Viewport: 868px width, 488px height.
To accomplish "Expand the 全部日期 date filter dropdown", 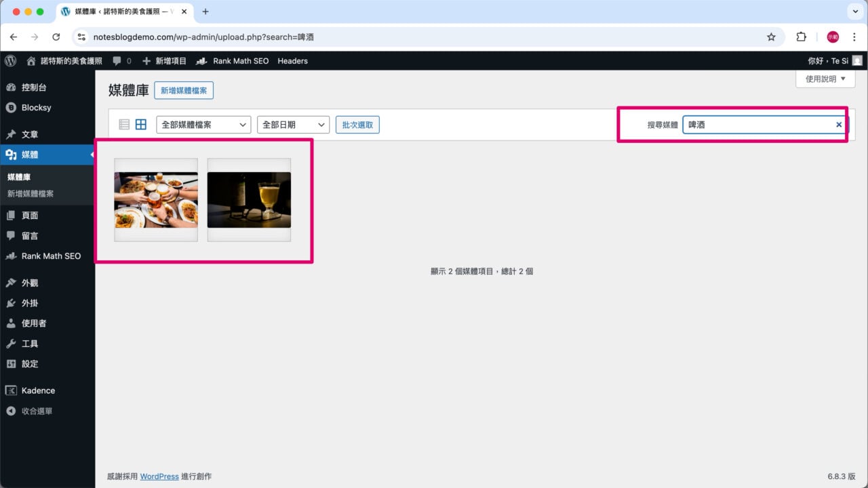I will coord(293,125).
